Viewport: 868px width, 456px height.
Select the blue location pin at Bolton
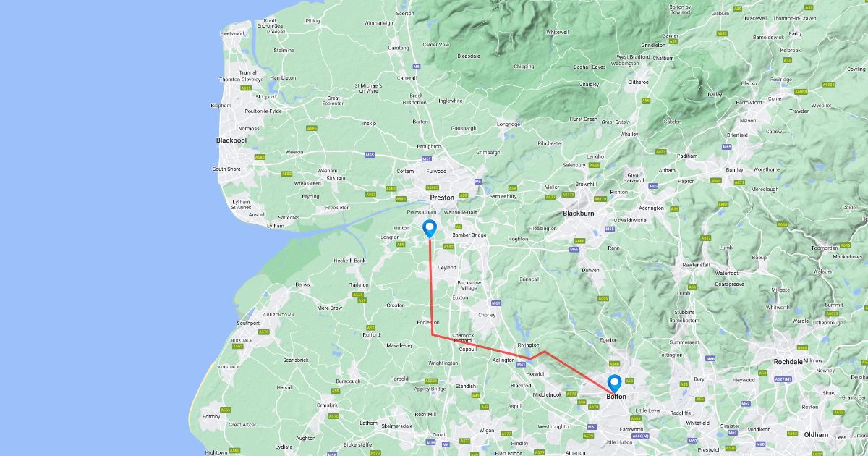[615, 383]
